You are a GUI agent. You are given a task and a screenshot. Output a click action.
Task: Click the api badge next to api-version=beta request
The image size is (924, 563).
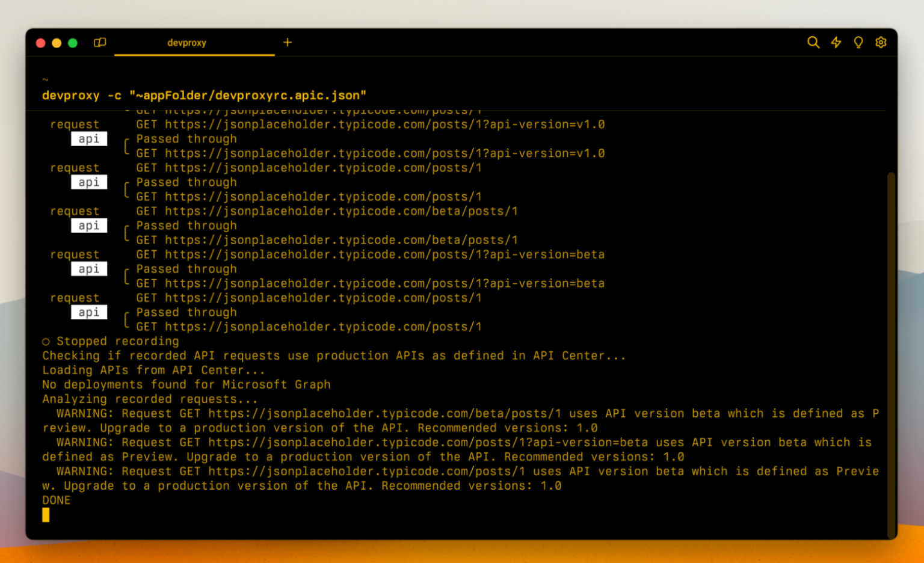point(88,269)
